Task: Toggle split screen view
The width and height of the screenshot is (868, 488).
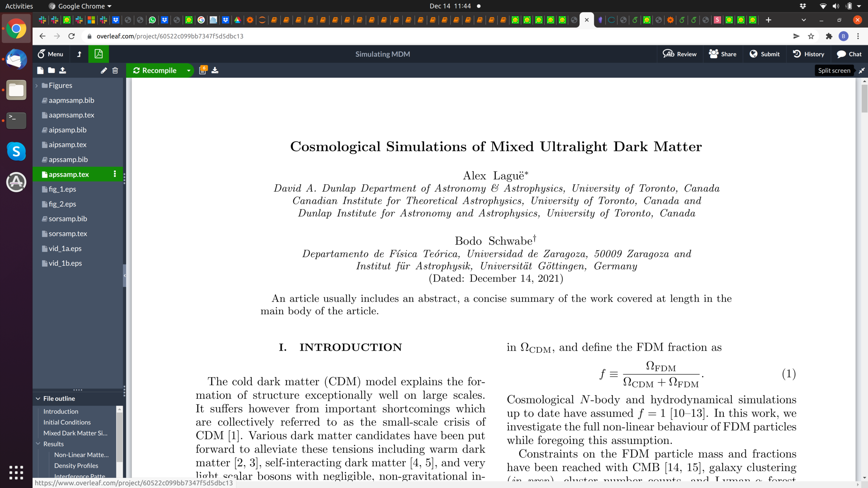Action: point(861,71)
